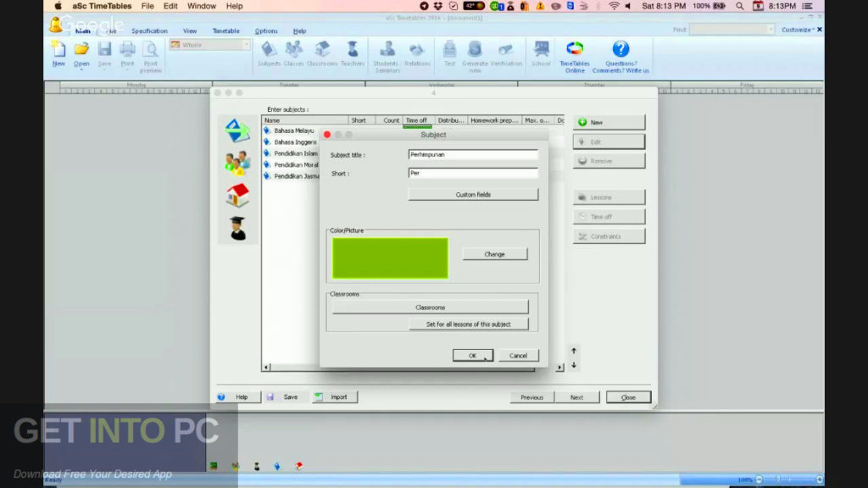Click the Wi-Fi menu bar icon
The width and height of the screenshot is (868, 488).
614,6
